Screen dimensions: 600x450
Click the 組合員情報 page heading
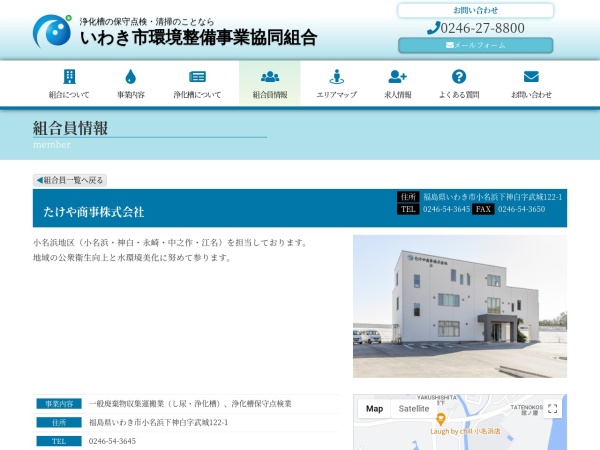pyautogui.click(x=70, y=128)
